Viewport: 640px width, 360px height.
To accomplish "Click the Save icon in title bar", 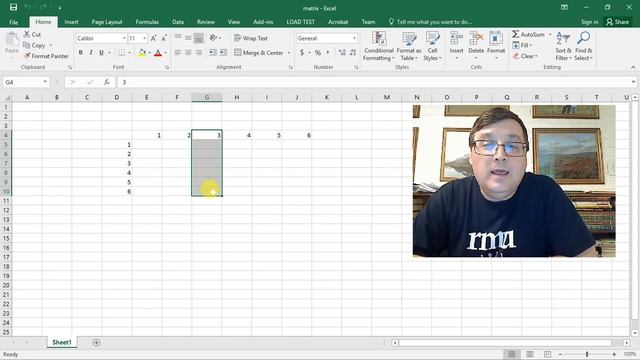I will [13, 7].
